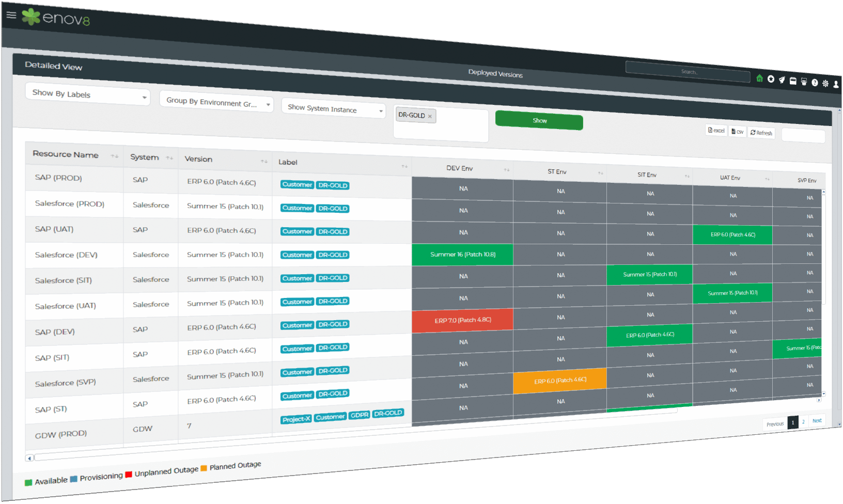Go to the Next page
843x504 pixels.
[817, 421]
